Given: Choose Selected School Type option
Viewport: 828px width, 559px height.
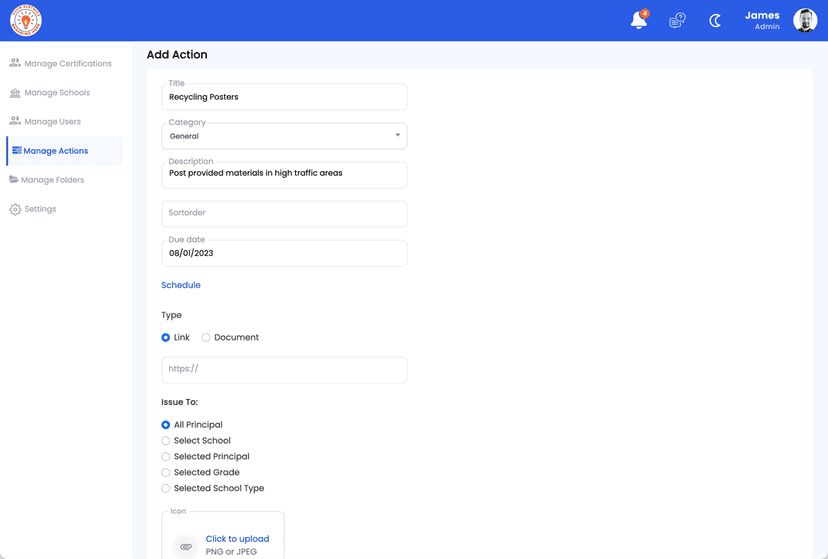Looking at the screenshot, I should pos(166,488).
